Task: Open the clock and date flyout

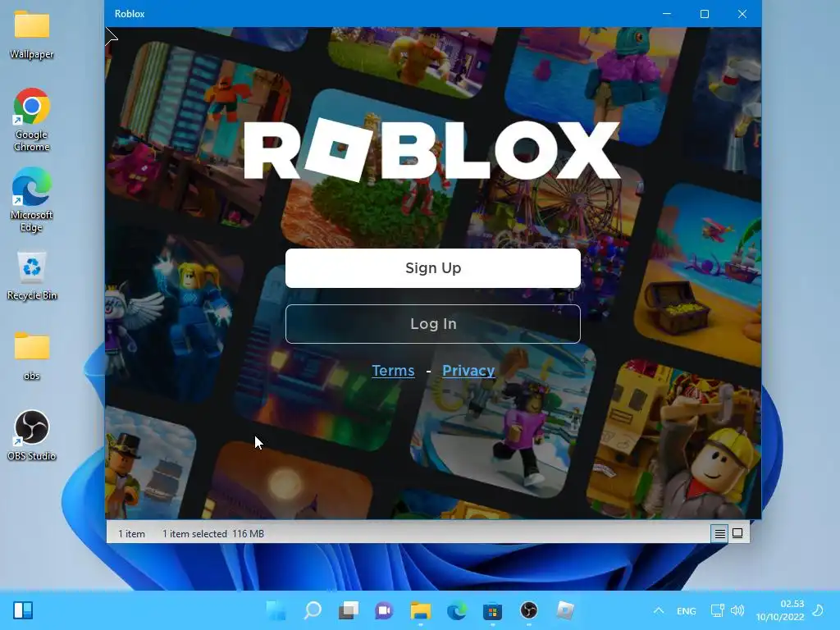Action: 779,610
